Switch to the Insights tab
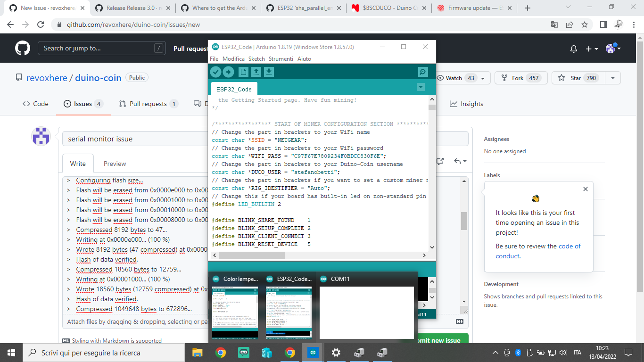Viewport: 644px width, 362px height. coord(467,104)
